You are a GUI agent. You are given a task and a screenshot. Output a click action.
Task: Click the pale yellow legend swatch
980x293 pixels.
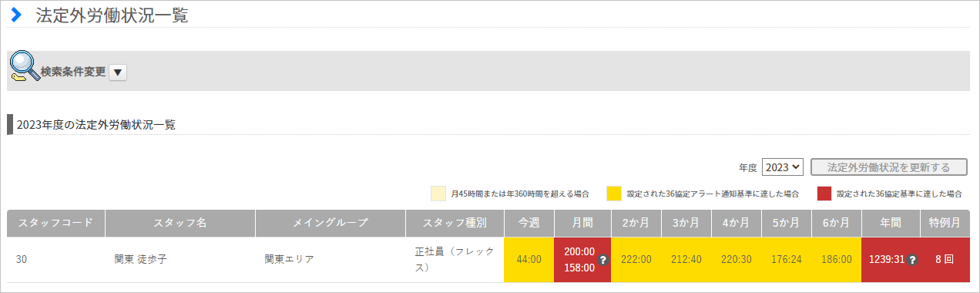pyautogui.click(x=438, y=193)
